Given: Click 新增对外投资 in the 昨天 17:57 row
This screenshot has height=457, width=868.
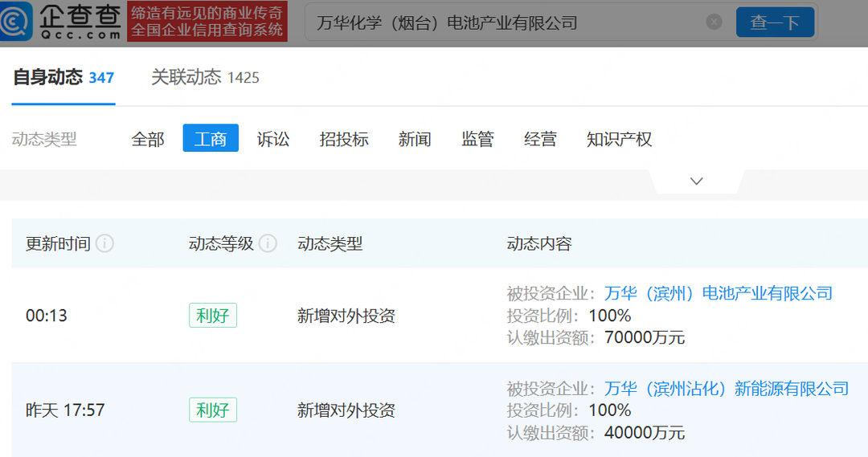Looking at the screenshot, I should [x=346, y=410].
